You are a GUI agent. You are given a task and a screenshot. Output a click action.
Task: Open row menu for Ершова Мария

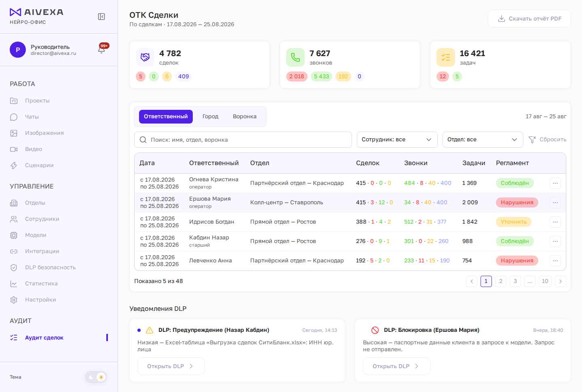tap(555, 203)
